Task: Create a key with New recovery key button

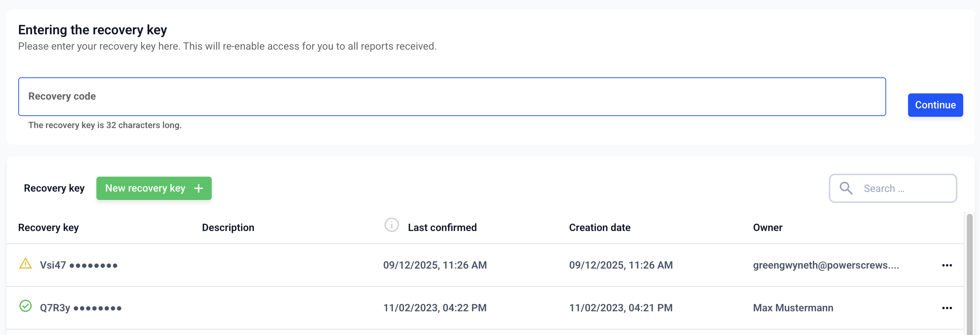Action: (x=154, y=188)
